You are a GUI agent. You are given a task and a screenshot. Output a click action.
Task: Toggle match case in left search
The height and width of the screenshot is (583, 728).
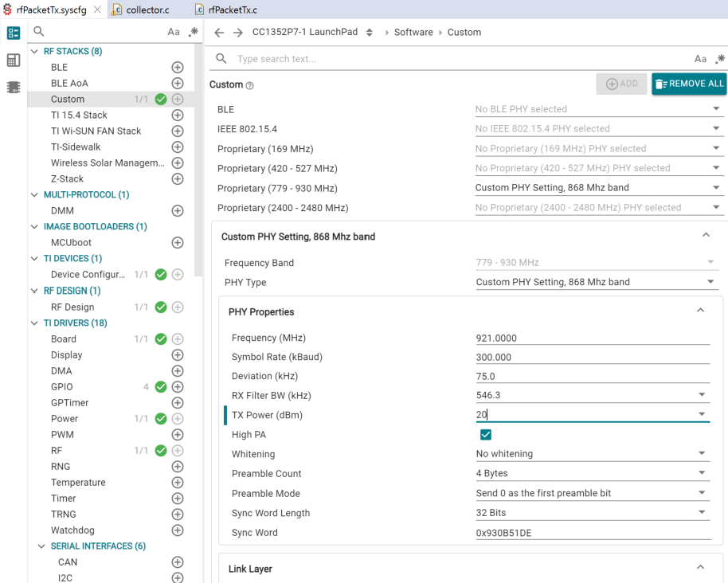tap(174, 32)
